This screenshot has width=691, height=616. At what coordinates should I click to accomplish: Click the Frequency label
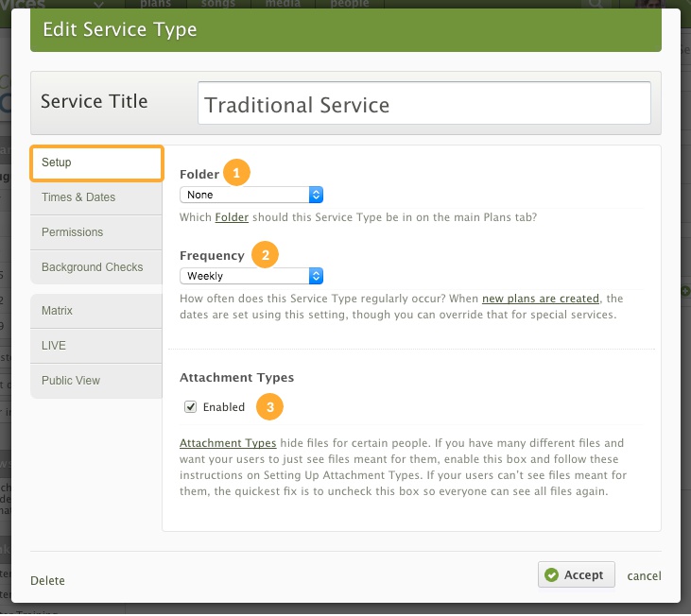click(212, 256)
